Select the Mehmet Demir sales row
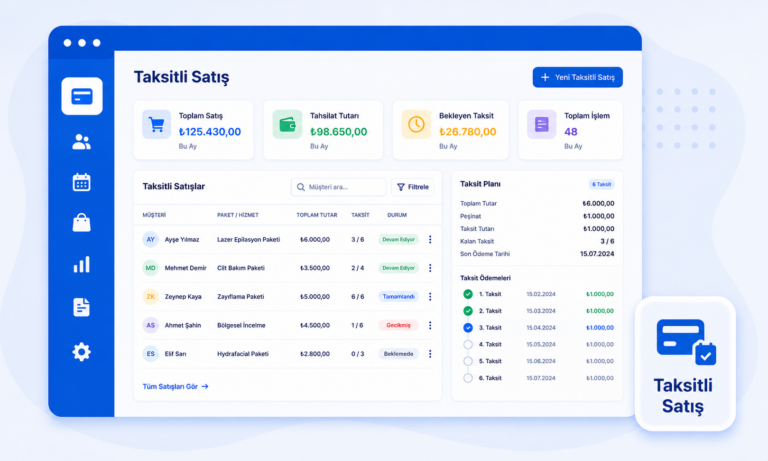Viewport: 768px width, 461px height. pyautogui.click(x=288, y=268)
